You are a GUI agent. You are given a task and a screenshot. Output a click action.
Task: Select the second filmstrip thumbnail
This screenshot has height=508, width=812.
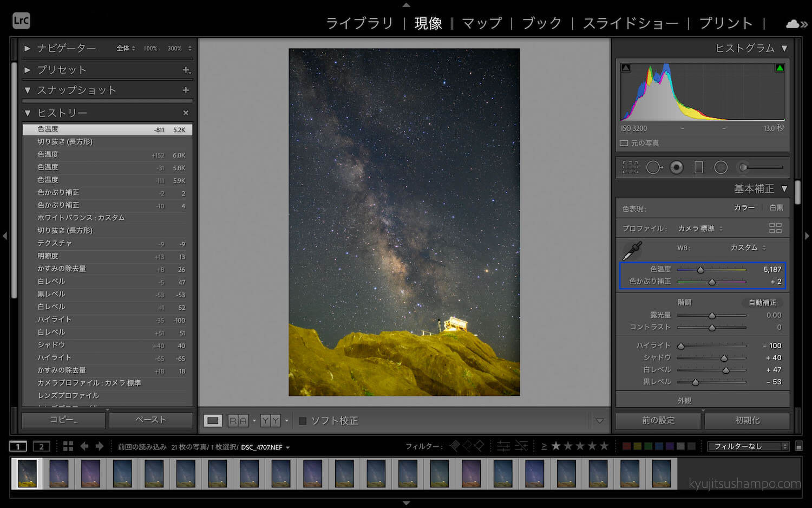tap(59, 473)
